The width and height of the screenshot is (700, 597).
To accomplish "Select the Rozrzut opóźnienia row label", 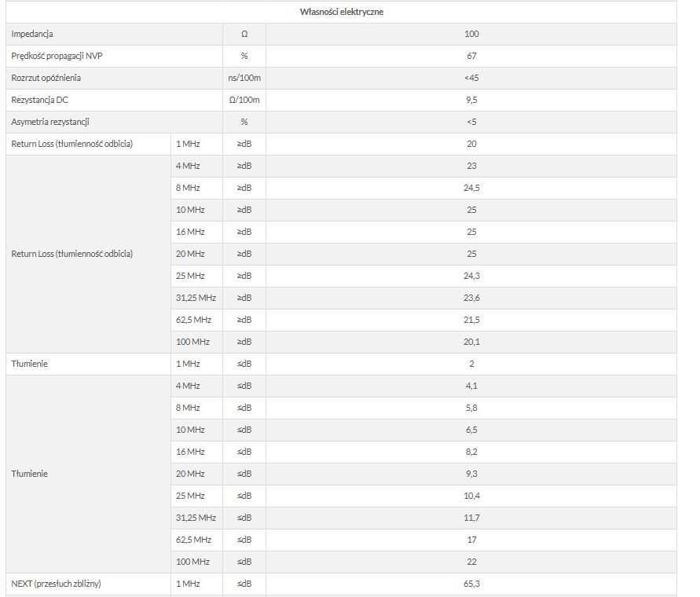I will click(x=46, y=78).
